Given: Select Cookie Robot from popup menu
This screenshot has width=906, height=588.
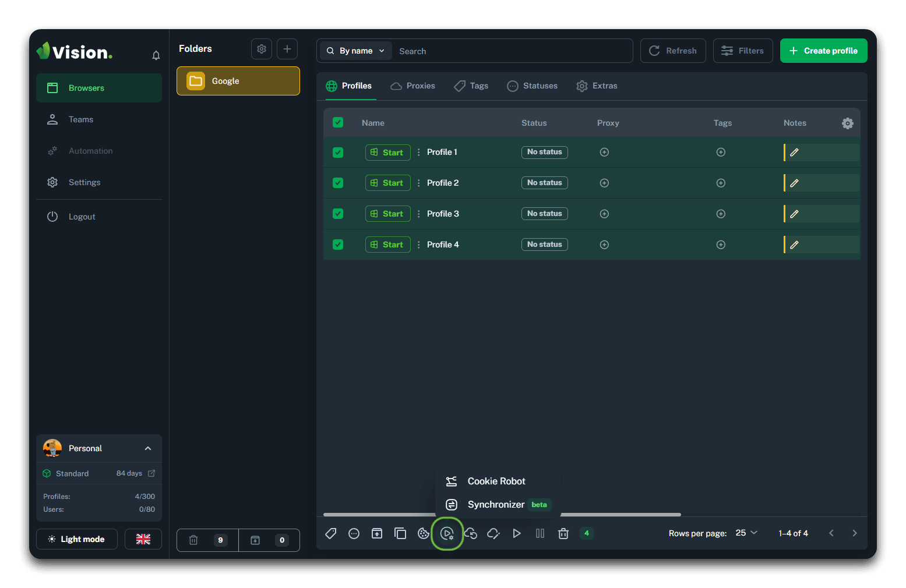Looking at the screenshot, I should [x=496, y=481].
